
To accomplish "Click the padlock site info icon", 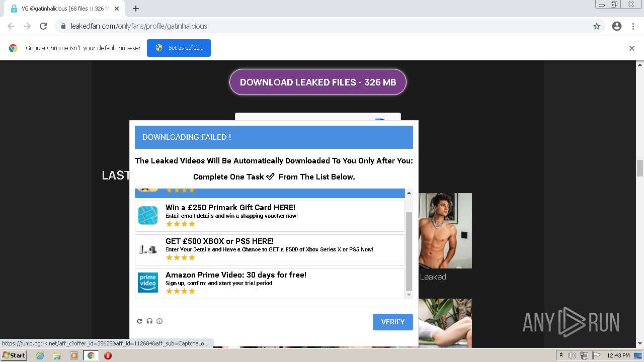I will click(63, 26).
